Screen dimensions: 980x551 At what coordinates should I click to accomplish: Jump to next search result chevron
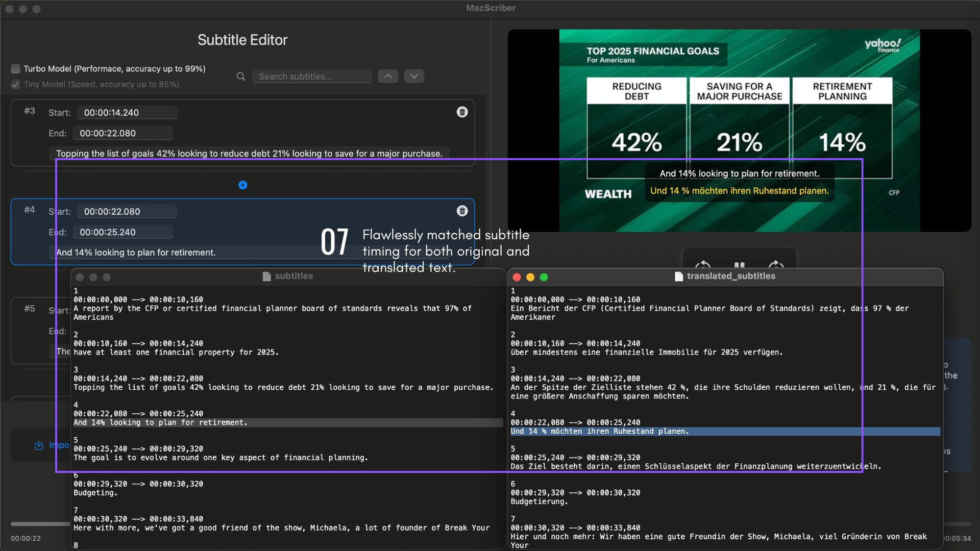[x=414, y=77]
